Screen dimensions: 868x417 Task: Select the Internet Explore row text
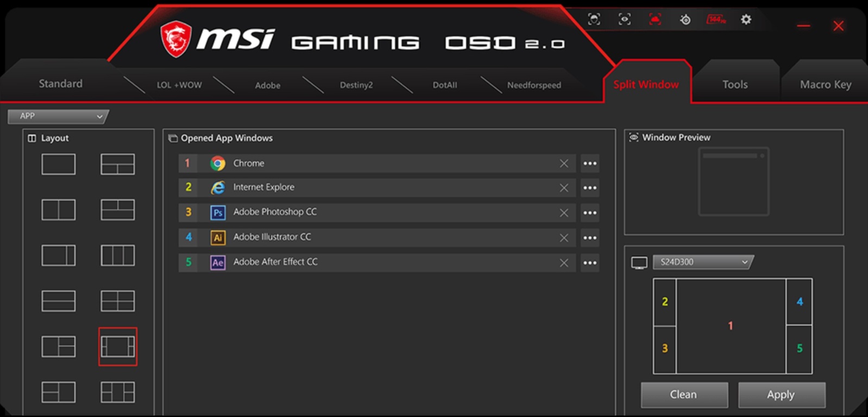[264, 187]
